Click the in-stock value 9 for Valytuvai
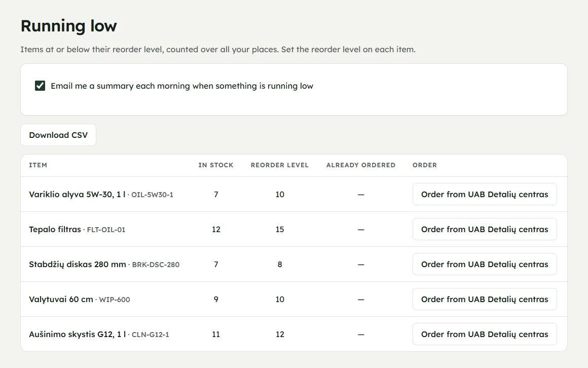The width and height of the screenshot is (588, 368). pos(216,299)
